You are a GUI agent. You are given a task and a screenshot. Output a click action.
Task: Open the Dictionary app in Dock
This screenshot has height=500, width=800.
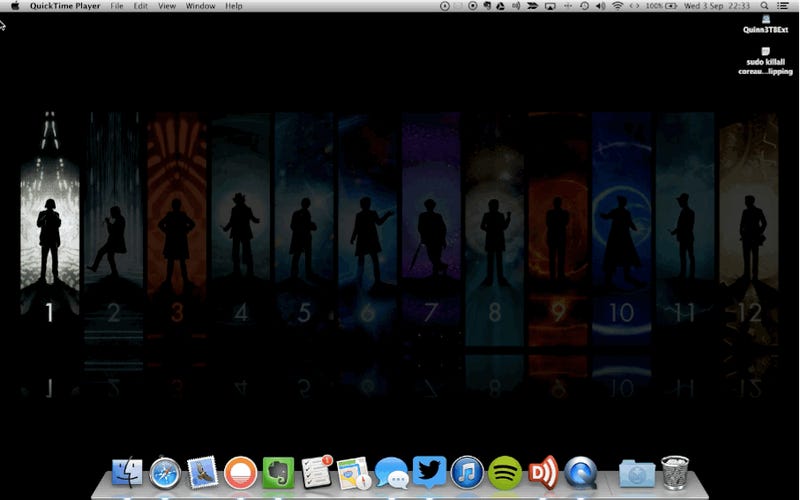point(543,472)
